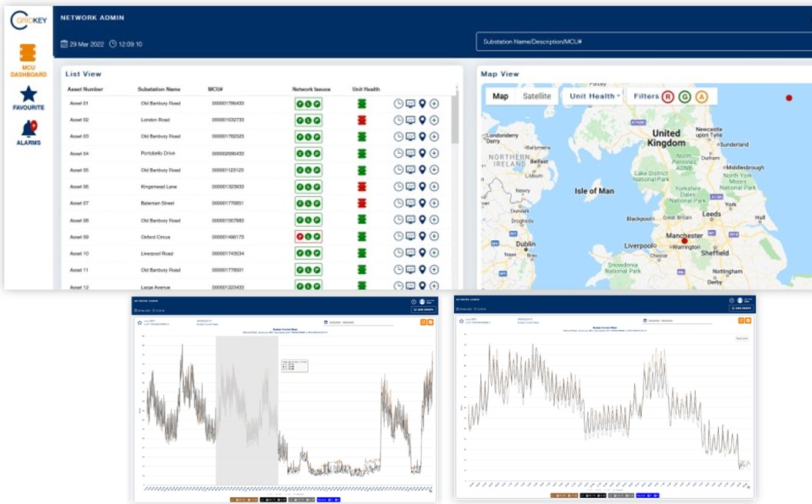Expand the Unit Health dropdown on map

[594, 96]
